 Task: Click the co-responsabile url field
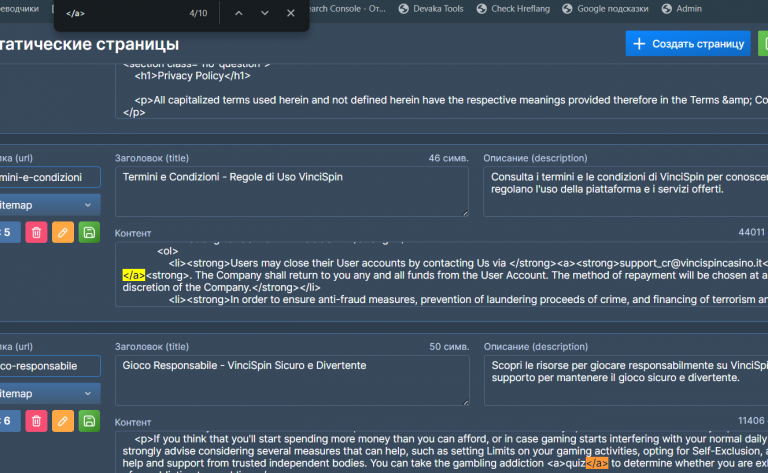(x=49, y=366)
